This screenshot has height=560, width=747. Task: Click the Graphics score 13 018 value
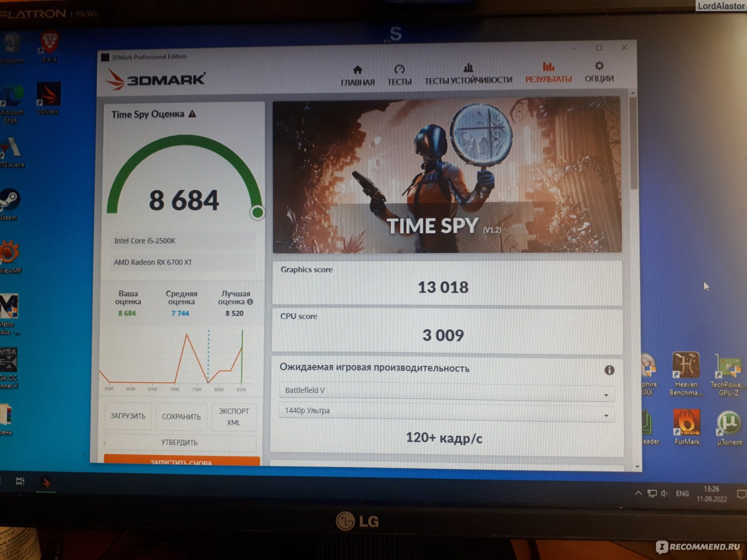(443, 287)
